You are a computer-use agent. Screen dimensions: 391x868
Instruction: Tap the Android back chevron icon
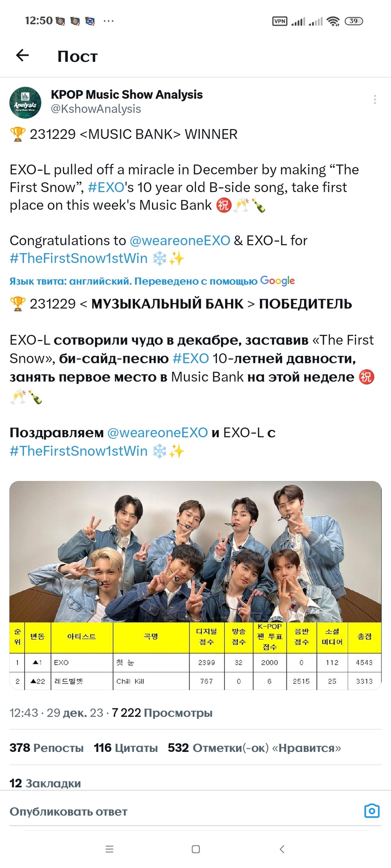(x=282, y=849)
